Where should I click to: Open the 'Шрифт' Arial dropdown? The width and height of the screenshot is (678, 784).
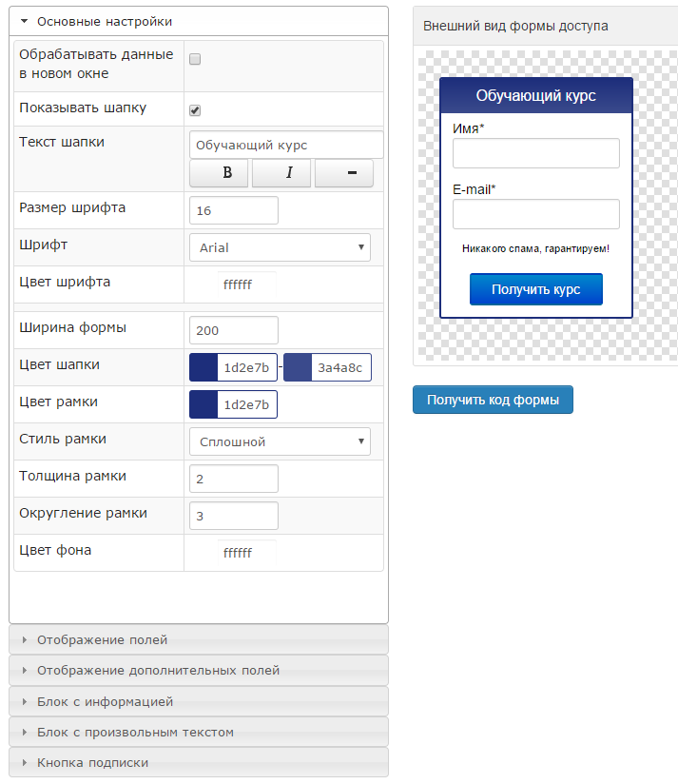pyautogui.click(x=280, y=247)
